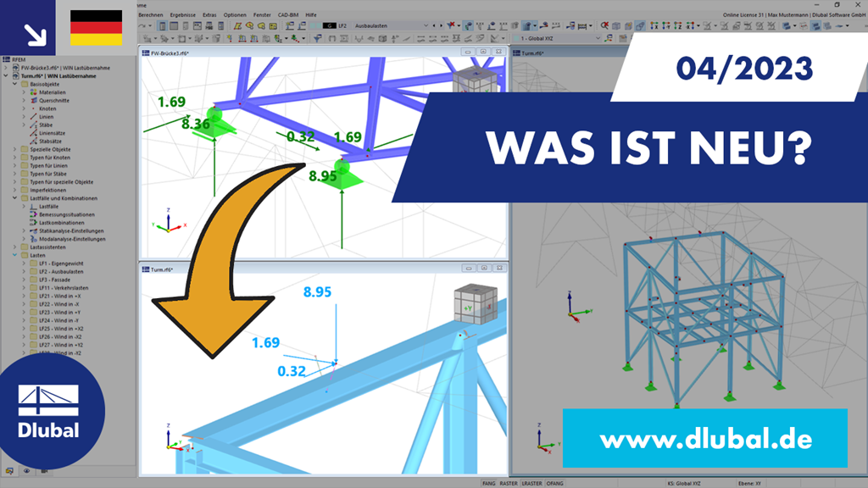868x488 pixels.
Task: Select LF1 - Eigengewicht load folder
Action: tap(61, 263)
